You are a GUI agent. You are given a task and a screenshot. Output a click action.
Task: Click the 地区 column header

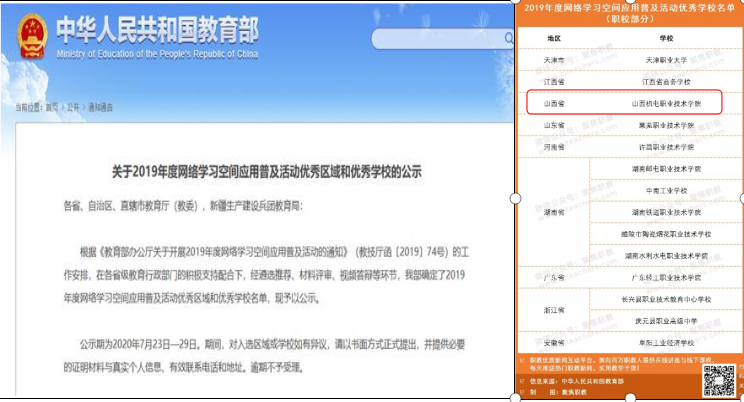point(554,38)
